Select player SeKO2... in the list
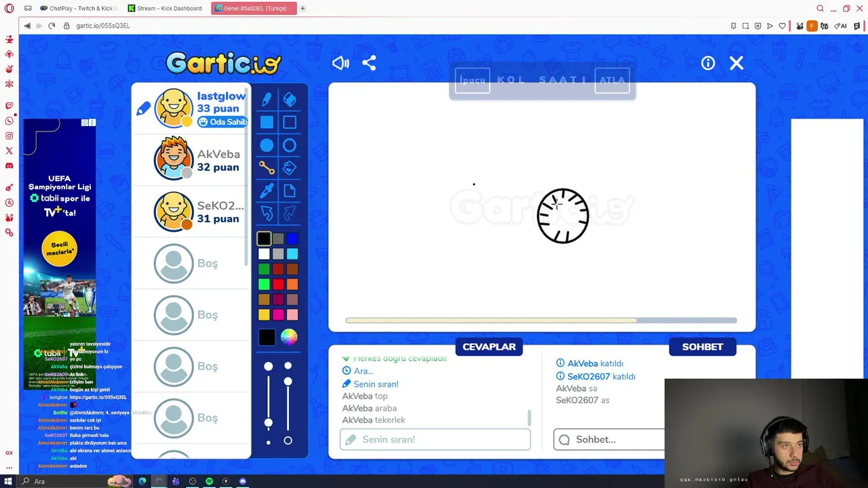 click(x=191, y=211)
